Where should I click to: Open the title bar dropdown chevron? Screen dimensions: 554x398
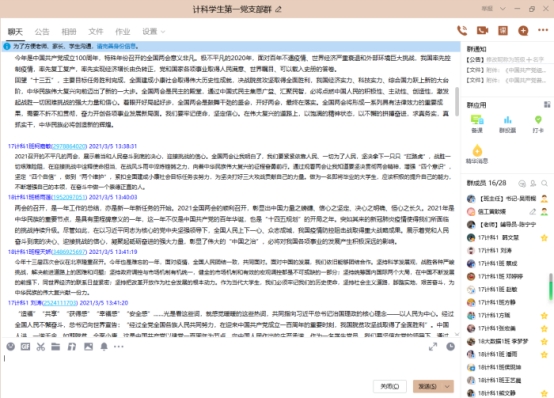pyautogui.click(x=503, y=9)
